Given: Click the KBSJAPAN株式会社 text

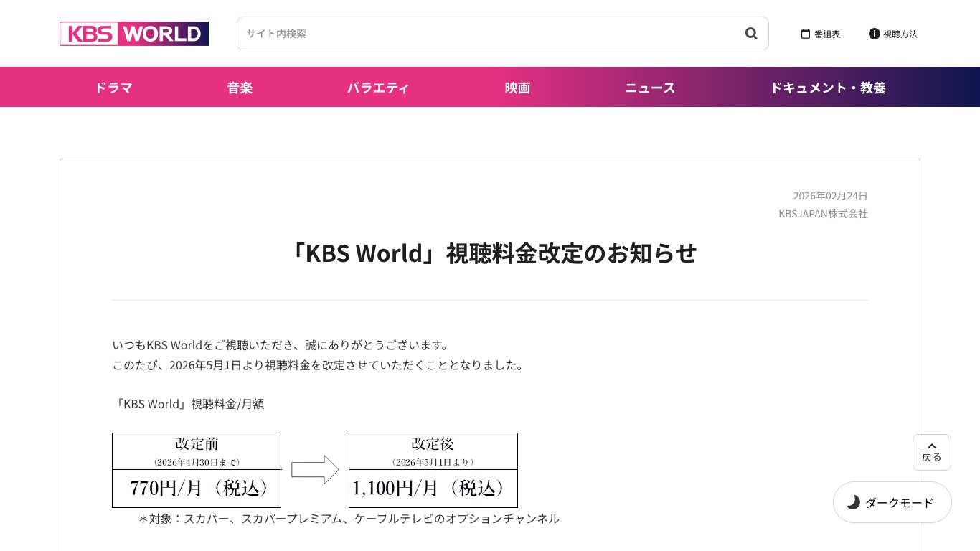Looking at the screenshot, I should tap(823, 214).
